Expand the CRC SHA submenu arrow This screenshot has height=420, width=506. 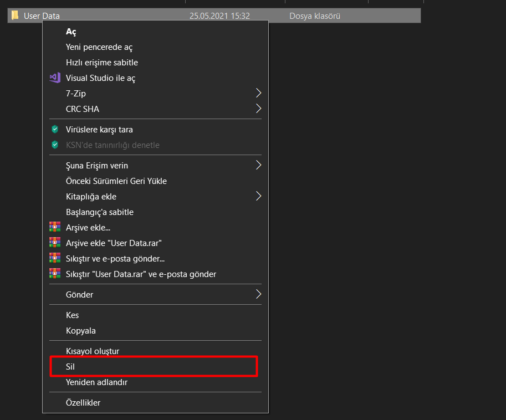[x=258, y=109]
